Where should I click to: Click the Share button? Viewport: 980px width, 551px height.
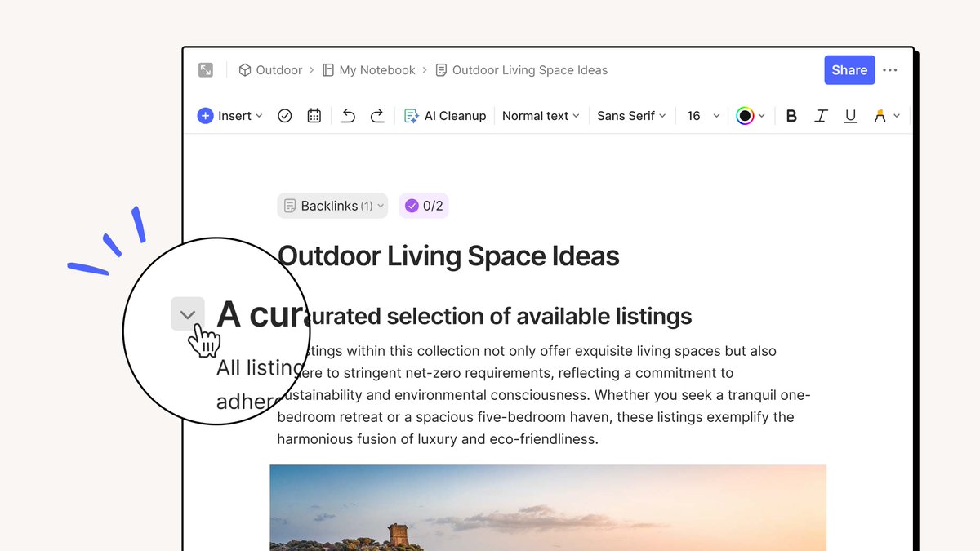pyautogui.click(x=849, y=70)
